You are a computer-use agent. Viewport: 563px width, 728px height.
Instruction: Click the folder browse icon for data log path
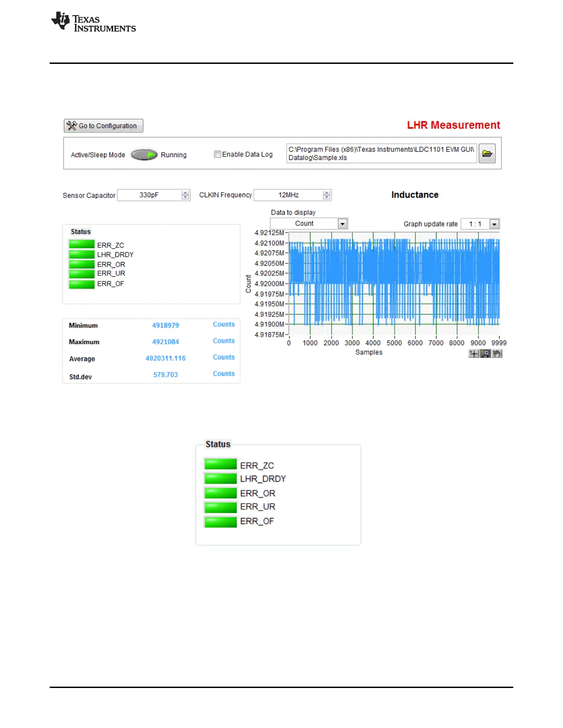[487, 154]
